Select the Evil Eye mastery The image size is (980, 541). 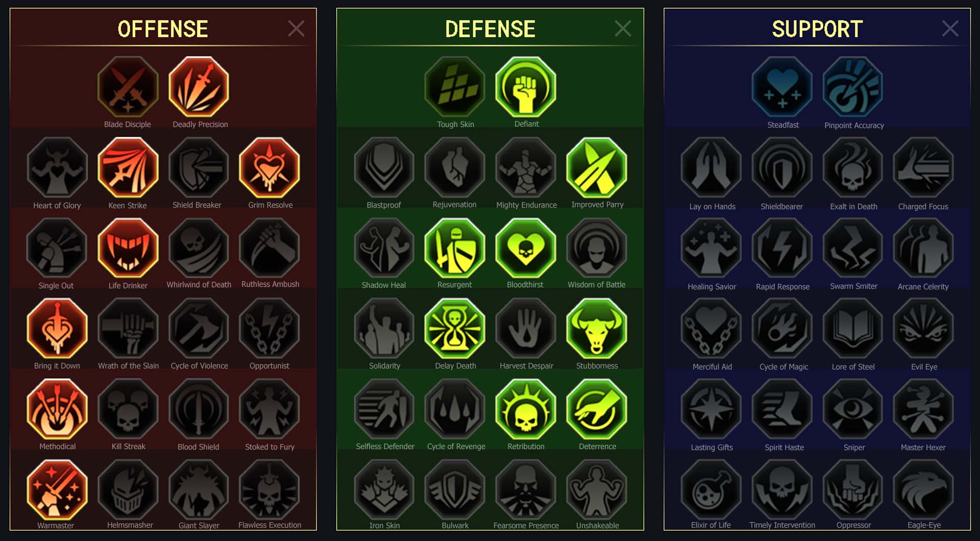coord(923,329)
